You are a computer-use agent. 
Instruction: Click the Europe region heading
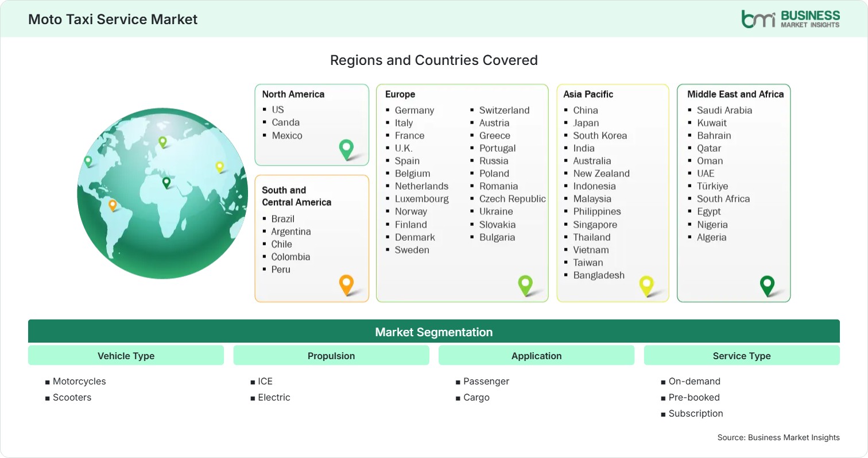(x=400, y=94)
